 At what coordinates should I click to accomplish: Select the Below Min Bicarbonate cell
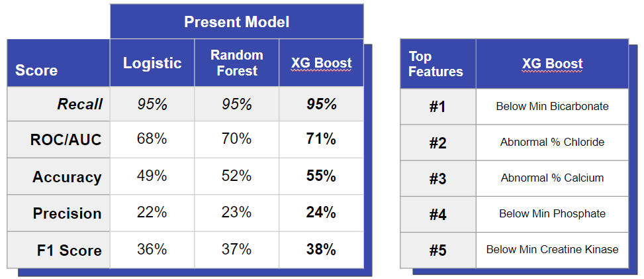tap(552, 106)
